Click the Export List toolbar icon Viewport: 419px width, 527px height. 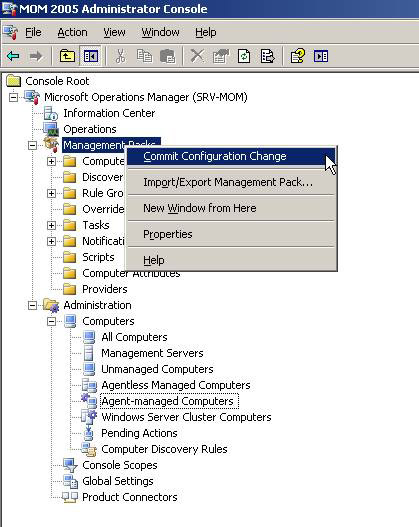(267, 56)
